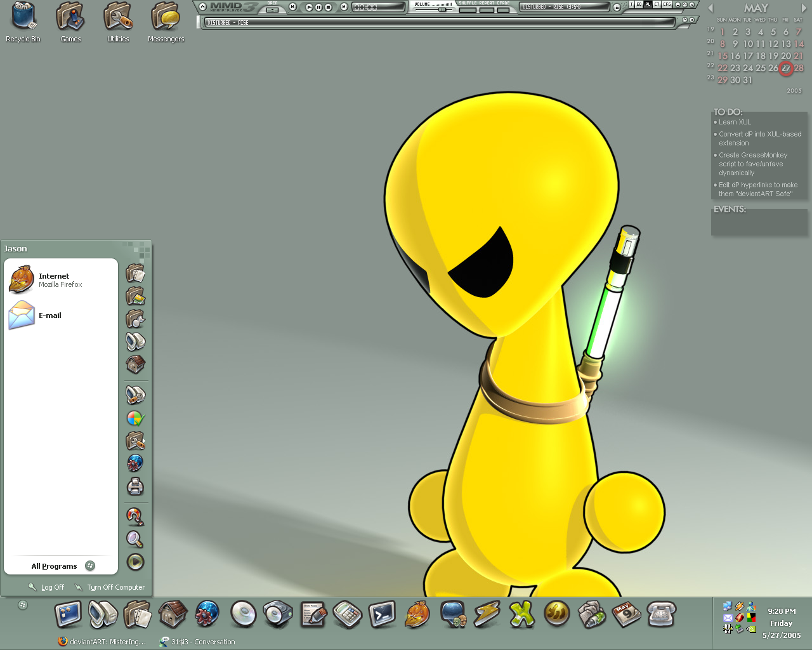Launch the notepad with pen dock icon
812x650 pixels.
313,614
